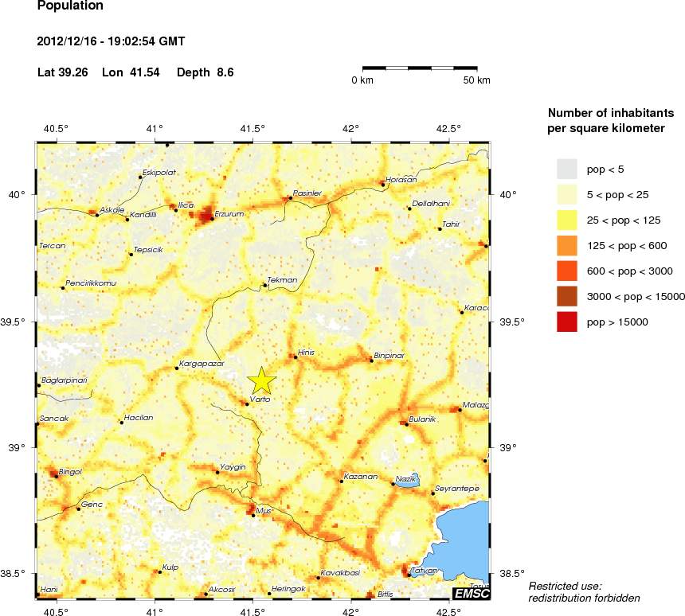Select the Varto town marker
Image resolution: width=685 pixels, height=616 pixels.
click(247, 404)
